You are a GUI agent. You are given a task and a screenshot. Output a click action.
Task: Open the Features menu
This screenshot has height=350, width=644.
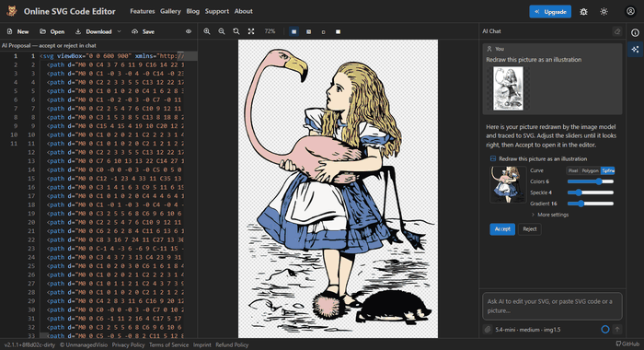pyautogui.click(x=142, y=11)
